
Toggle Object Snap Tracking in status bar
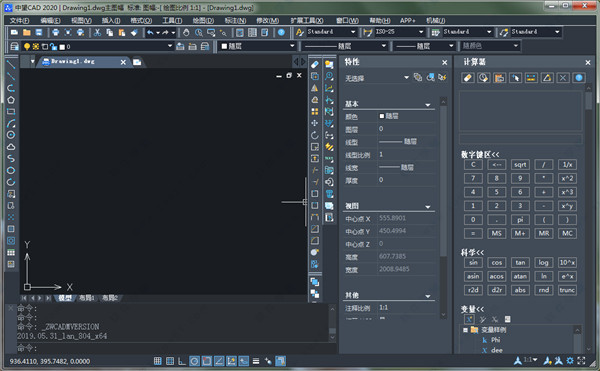point(219,361)
